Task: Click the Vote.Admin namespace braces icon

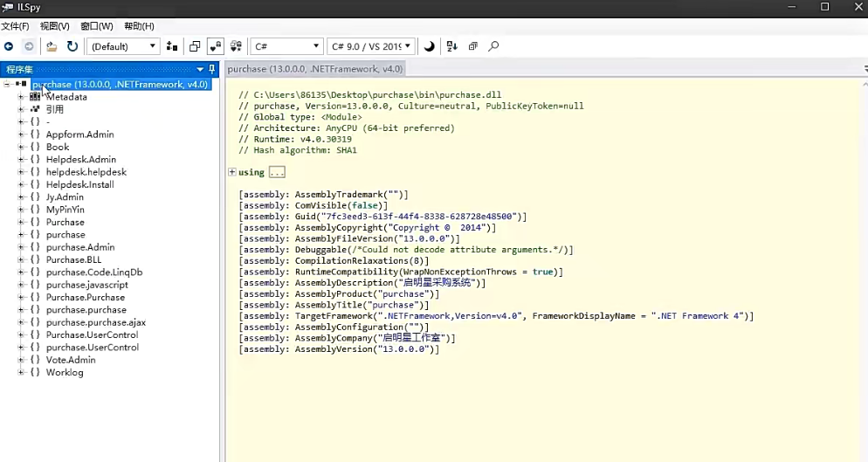Action: point(35,360)
